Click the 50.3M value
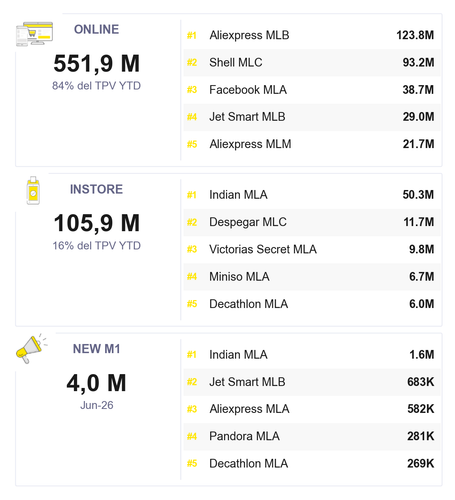The height and width of the screenshot is (500, 455). (x=418, y=195)
